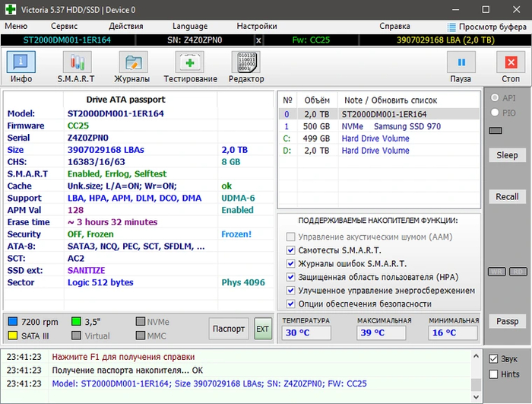Toggle Управление акустическим шумом (AAM) checkbox
This screenshot has height=404, width=532.
point(290,237)
